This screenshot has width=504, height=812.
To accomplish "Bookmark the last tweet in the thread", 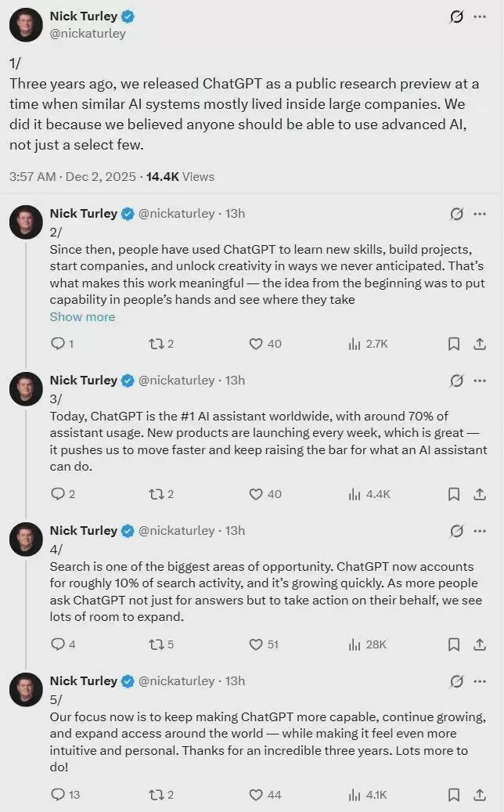I will click(x=453, y=795).
